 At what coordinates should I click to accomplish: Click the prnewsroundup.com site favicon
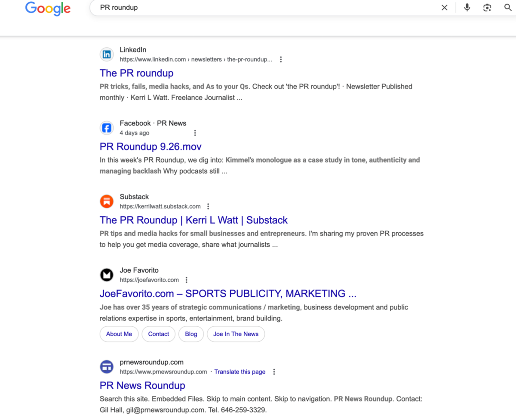[107, 367]
